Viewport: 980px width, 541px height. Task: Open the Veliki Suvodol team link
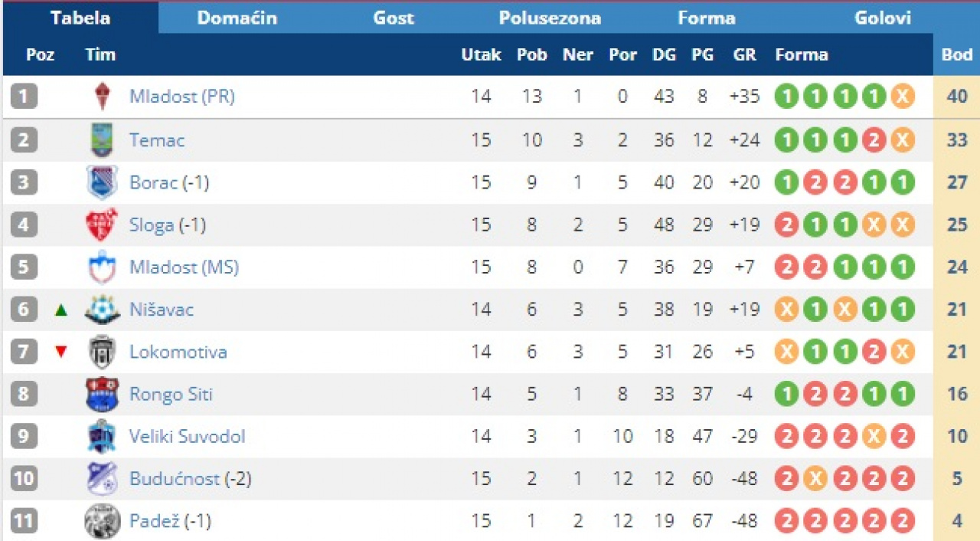tap(187, 437)
